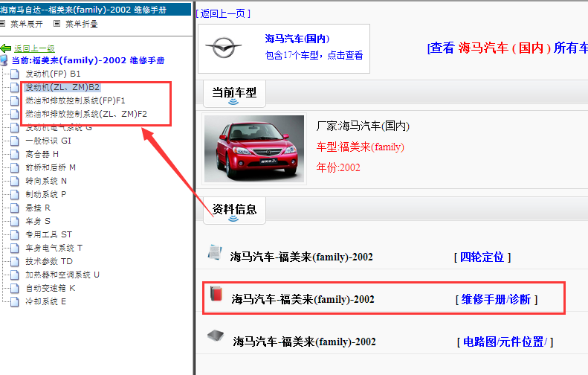Open 制动系统 P chapter

coord(46,194)
